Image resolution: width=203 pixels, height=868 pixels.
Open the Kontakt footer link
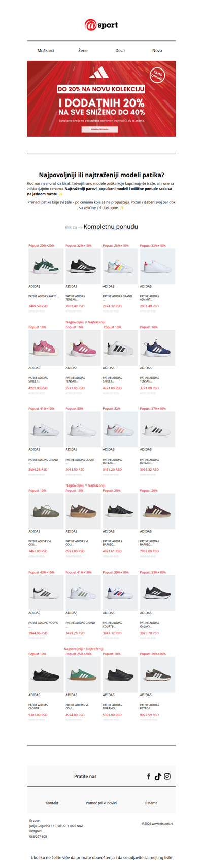[52, 803]
